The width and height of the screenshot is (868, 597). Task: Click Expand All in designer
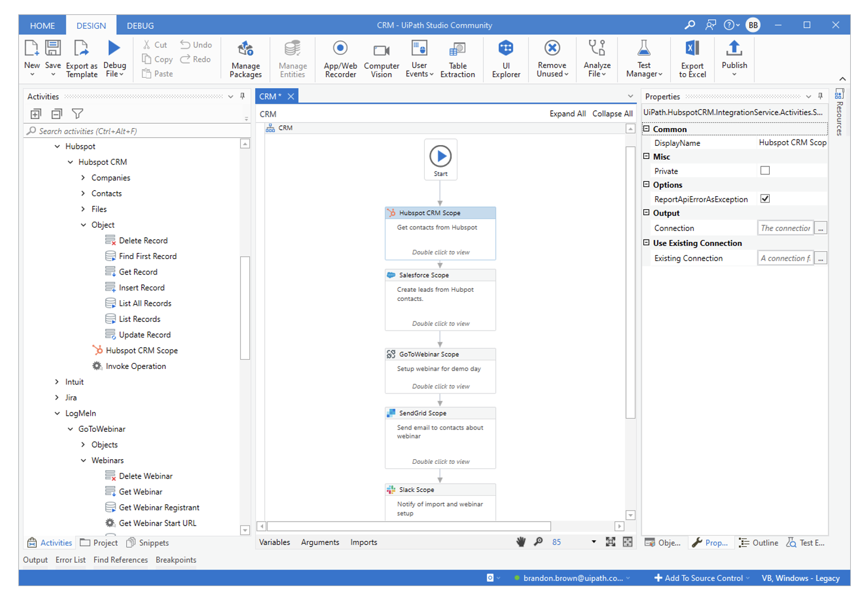coord(568,114)
